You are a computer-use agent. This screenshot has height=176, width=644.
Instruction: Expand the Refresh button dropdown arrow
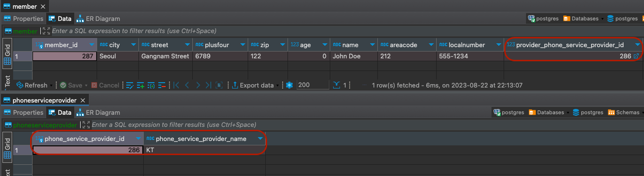(51, 85)
